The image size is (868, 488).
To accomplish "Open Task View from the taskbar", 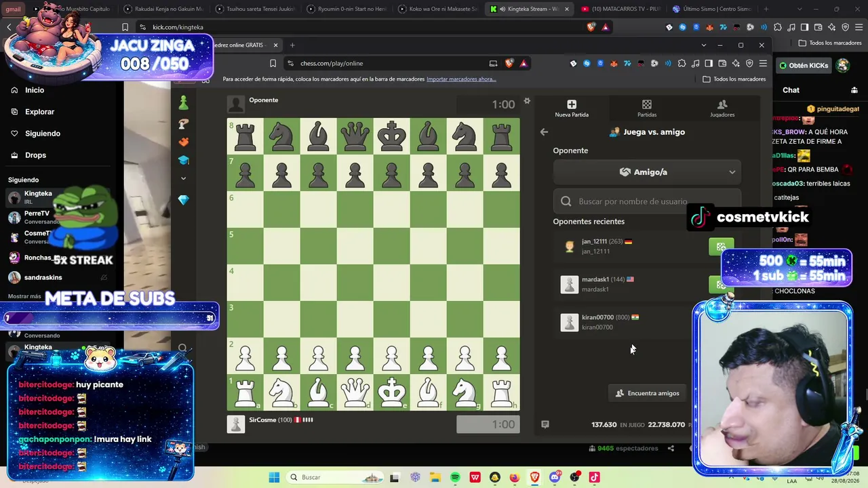I will (395, 477).
